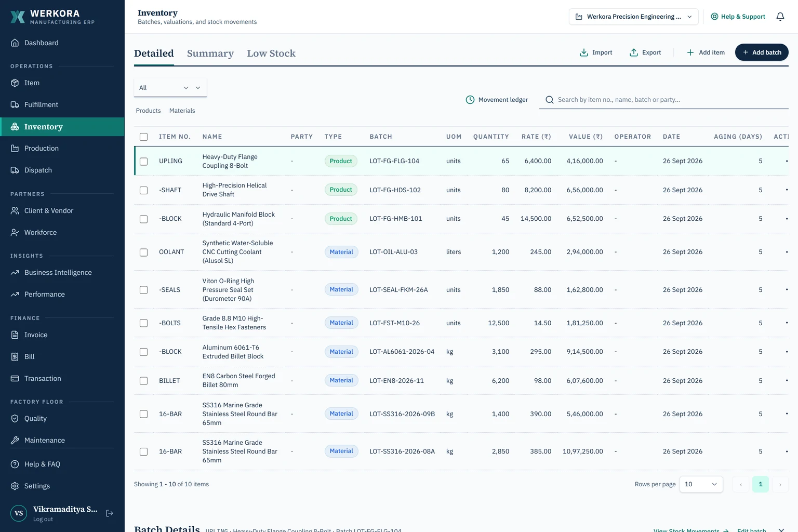Import inventory data
Viewport: 798px width, 532px height.
tap(596, 52)
